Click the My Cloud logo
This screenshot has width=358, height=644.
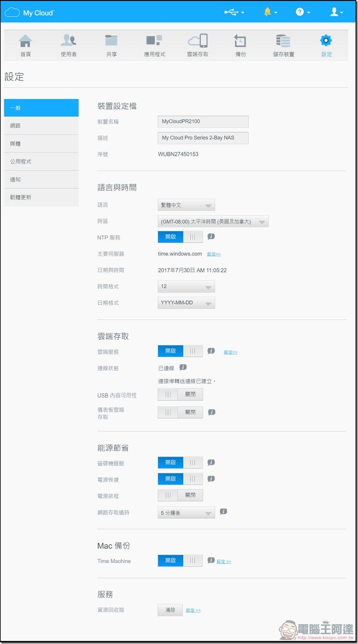[29, 12]
